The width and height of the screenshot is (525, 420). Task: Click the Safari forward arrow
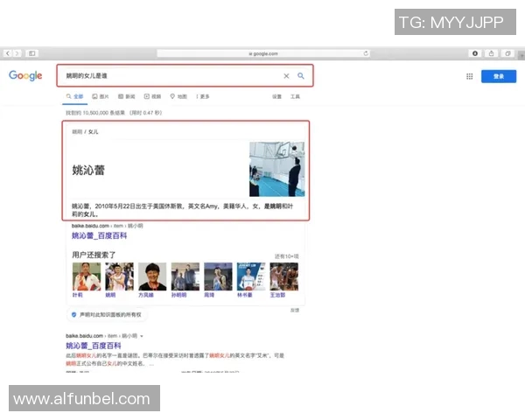(17, 53)
